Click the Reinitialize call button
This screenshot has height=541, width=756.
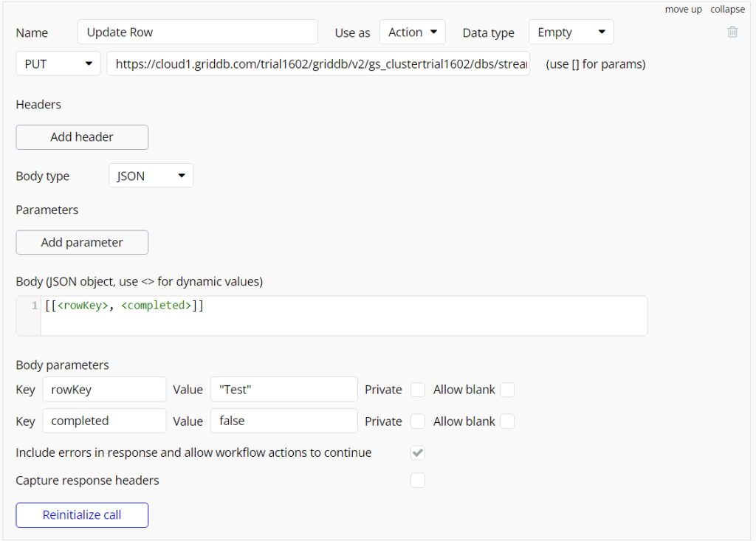pos(81,514)
